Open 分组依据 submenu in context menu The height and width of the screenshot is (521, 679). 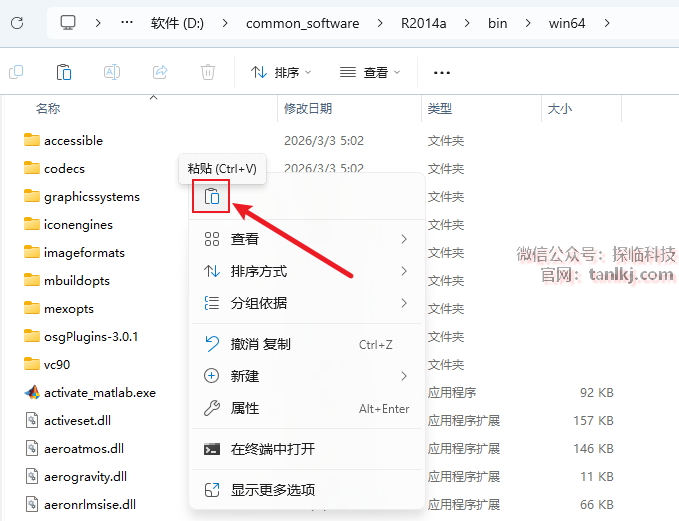pyautogui.click(x=307, y=303)
